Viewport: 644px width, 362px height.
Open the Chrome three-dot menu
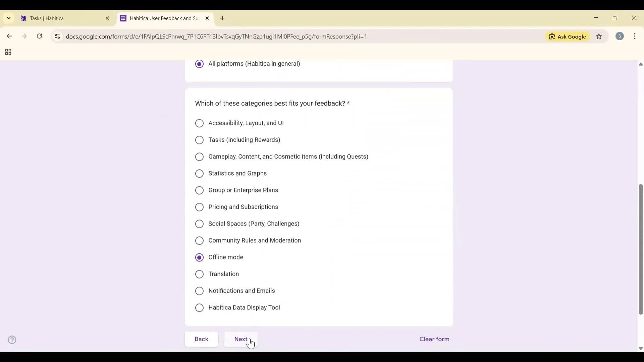coord(636,36)
